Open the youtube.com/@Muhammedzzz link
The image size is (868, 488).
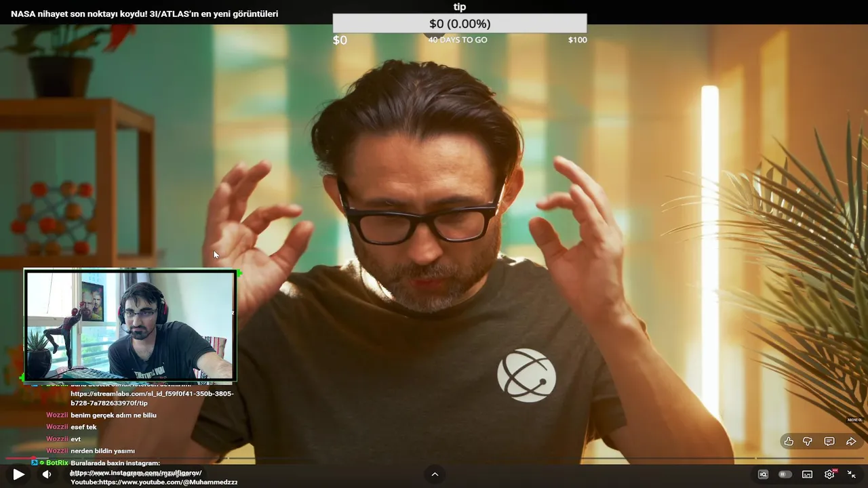click(x=168, y=482)
